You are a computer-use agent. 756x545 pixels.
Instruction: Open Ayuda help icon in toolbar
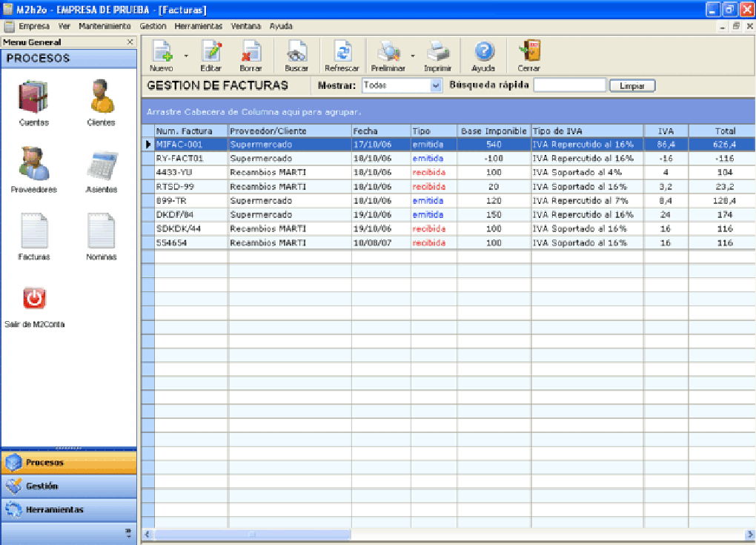click(483, 56)
